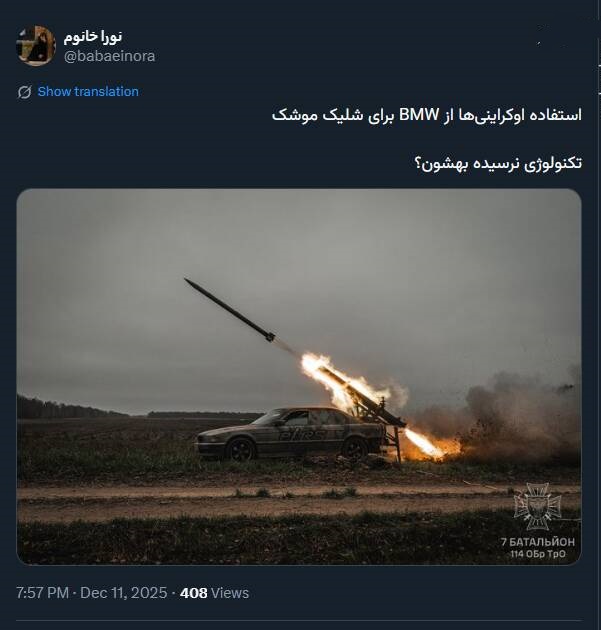601x630 pixels.
Task: Open the @babaeinora handle link
Action: [109, 56]
